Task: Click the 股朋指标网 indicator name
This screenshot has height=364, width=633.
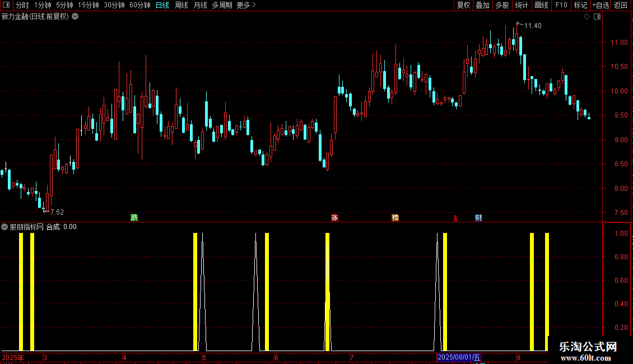Action: coord(27,227)
